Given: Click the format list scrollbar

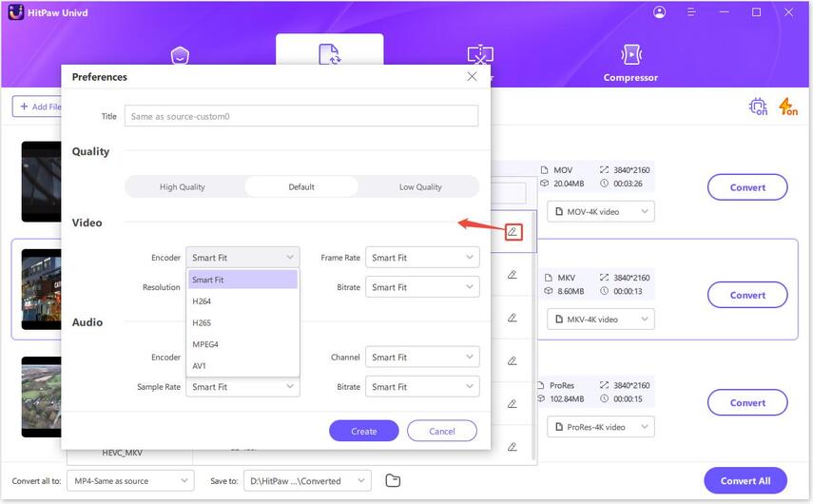Looking at the screenshot, I should coord(533,335).
